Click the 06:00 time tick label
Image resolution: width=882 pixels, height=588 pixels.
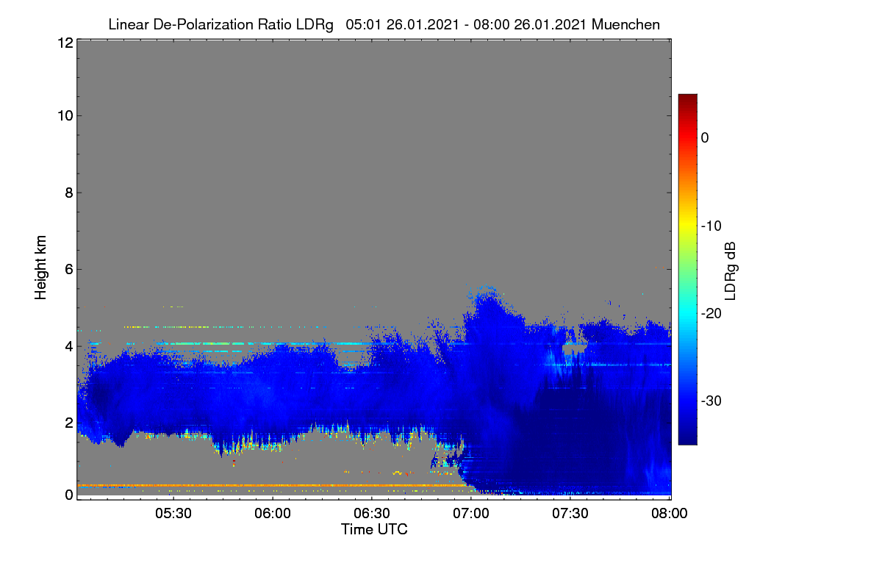pyautogui.click(x=272, y=513)
